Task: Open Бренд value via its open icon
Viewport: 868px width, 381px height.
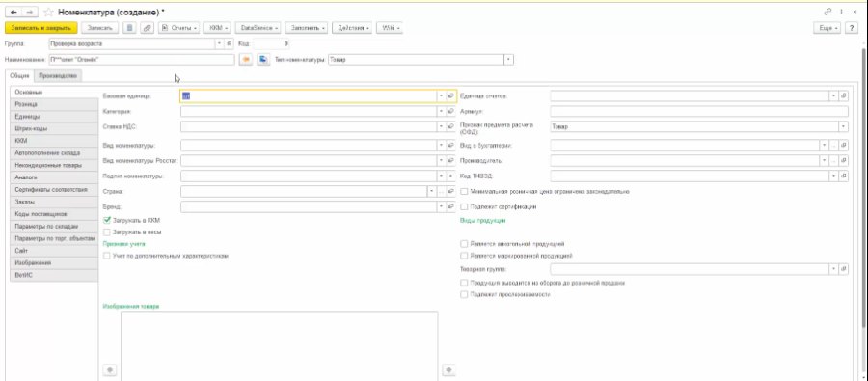Action: pos(451,206)
